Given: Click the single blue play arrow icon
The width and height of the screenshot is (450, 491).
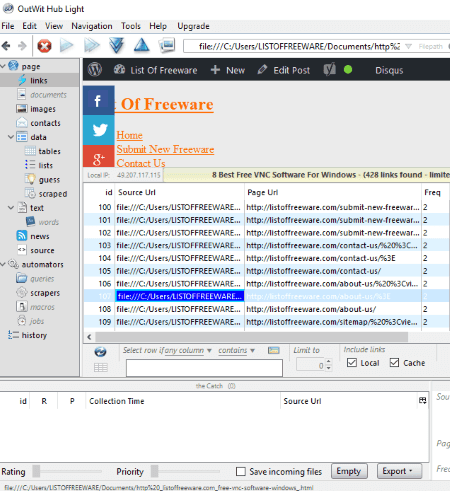Looking at the screenshot, I should (66, 45).
